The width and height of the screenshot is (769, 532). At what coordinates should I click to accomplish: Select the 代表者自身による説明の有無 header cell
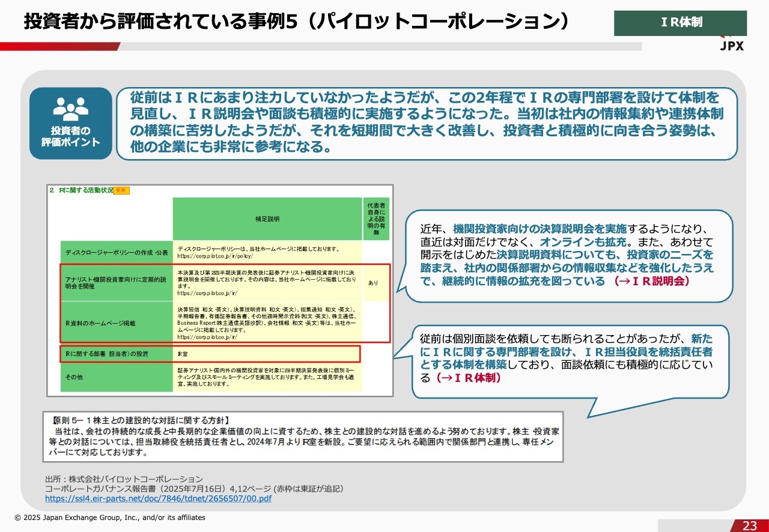click(x=375, y=219)
